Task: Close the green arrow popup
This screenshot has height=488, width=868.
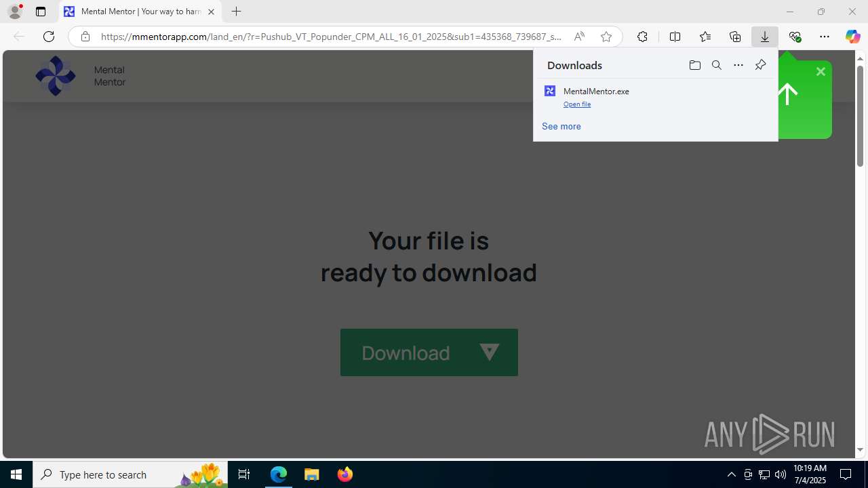Action: [x=821, y=71]
